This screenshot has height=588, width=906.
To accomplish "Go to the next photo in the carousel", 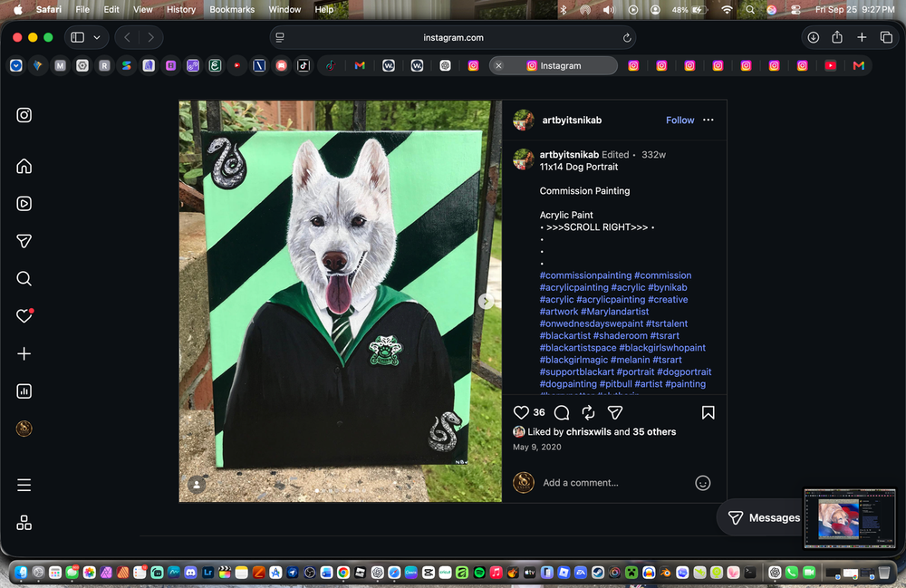I will (x=486, y=301).
